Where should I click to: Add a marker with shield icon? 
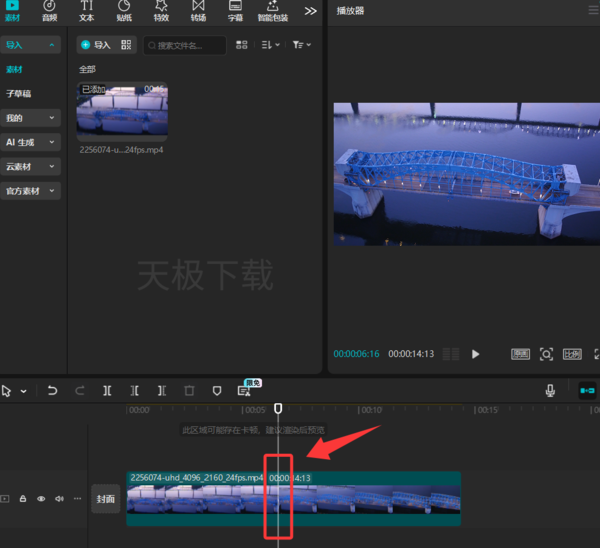coord(217,391)
